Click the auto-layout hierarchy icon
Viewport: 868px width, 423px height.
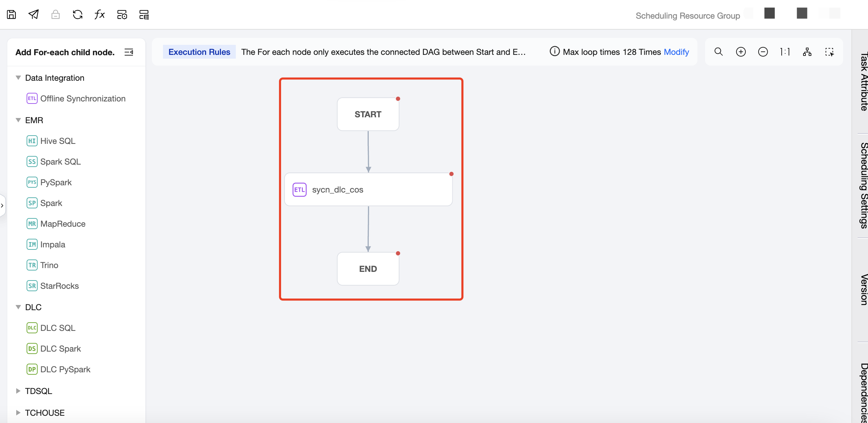(x=807, y=52)
